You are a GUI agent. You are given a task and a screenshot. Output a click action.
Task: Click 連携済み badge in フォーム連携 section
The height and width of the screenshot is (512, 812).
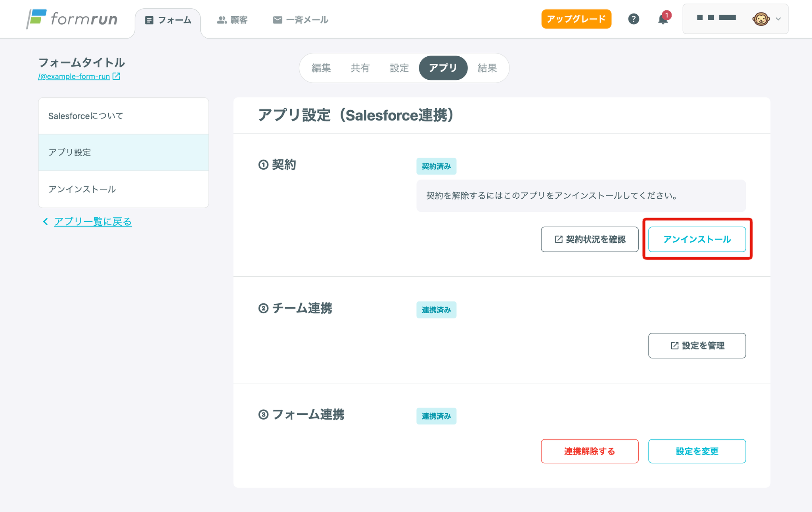436,416
